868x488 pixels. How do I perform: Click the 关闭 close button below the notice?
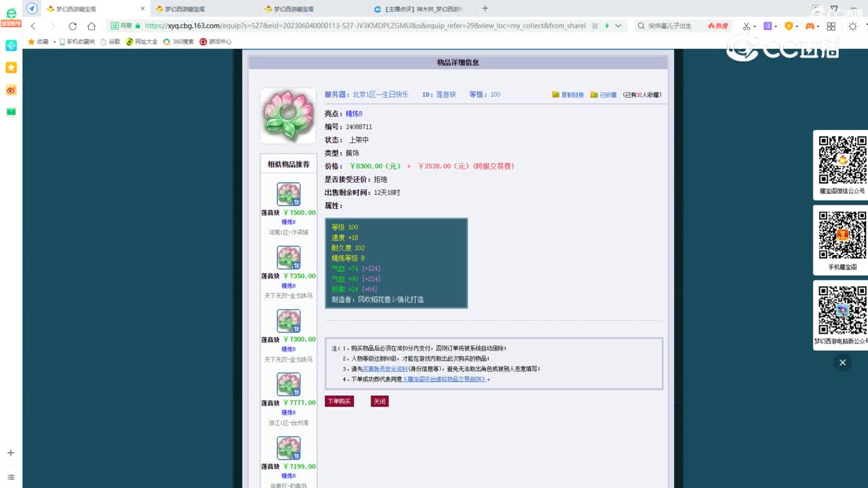click(379, 401)
